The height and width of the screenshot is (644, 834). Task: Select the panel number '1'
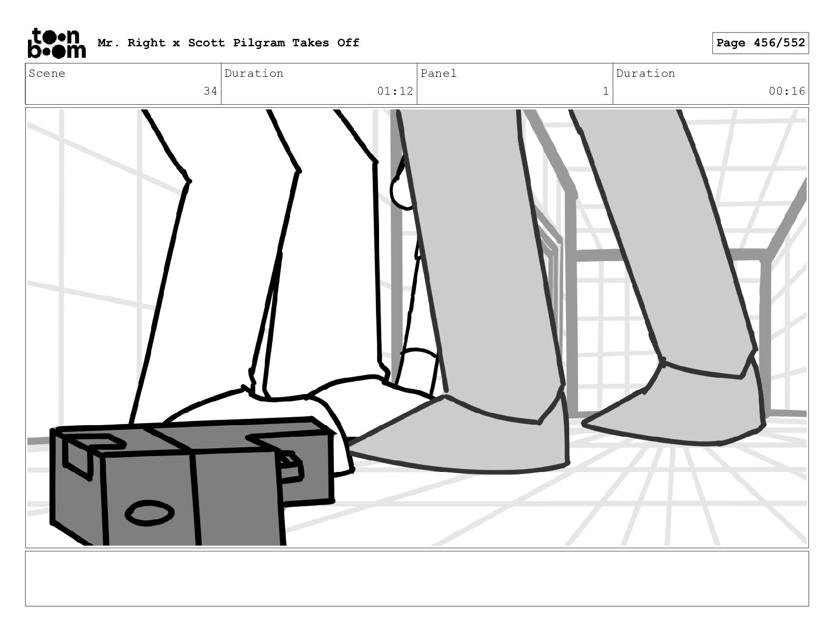[x=605, y=91]
